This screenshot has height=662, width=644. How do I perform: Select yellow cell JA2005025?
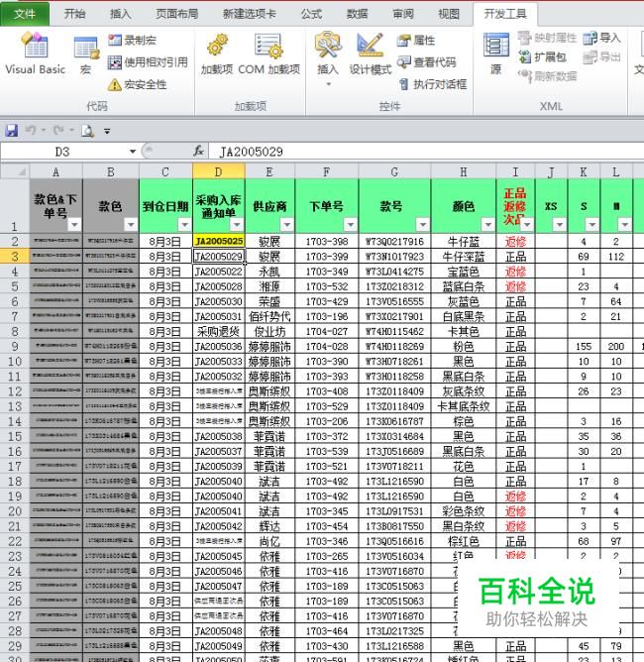click(x=219, y=242)
